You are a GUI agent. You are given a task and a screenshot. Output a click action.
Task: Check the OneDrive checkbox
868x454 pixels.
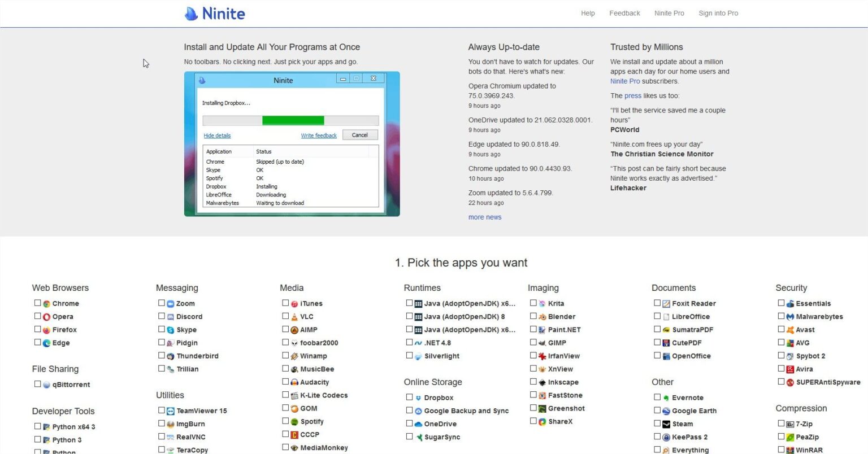409,424
